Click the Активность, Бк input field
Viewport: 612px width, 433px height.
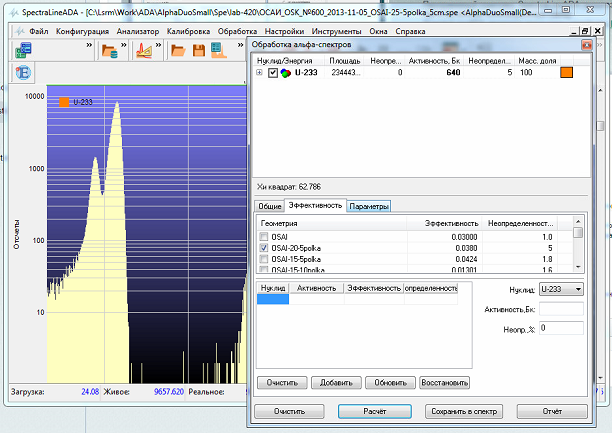[561, 309]
